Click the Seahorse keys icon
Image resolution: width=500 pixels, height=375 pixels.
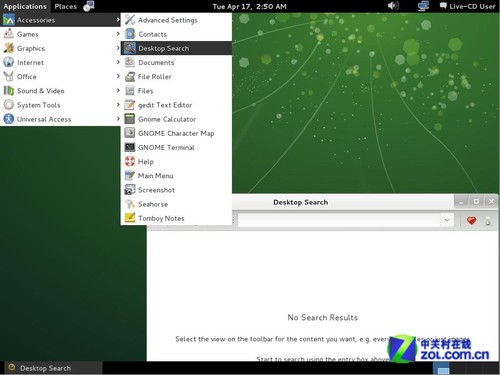[130, 204]
